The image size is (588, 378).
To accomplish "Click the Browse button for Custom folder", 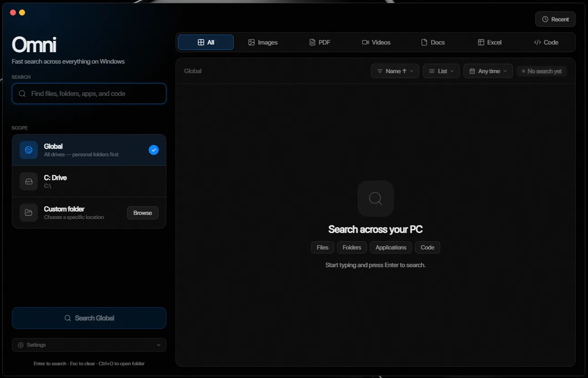I will [143, 213].
